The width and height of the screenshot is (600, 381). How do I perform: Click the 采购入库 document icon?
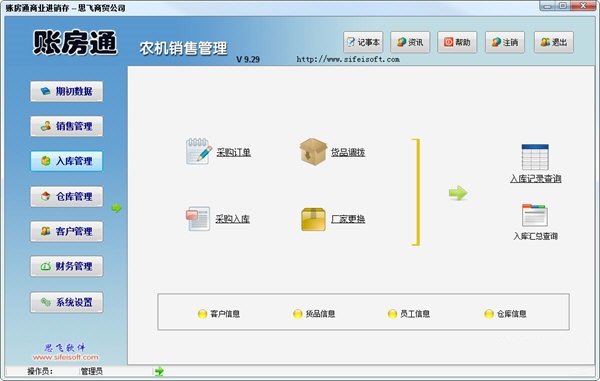tap(198, 218)
